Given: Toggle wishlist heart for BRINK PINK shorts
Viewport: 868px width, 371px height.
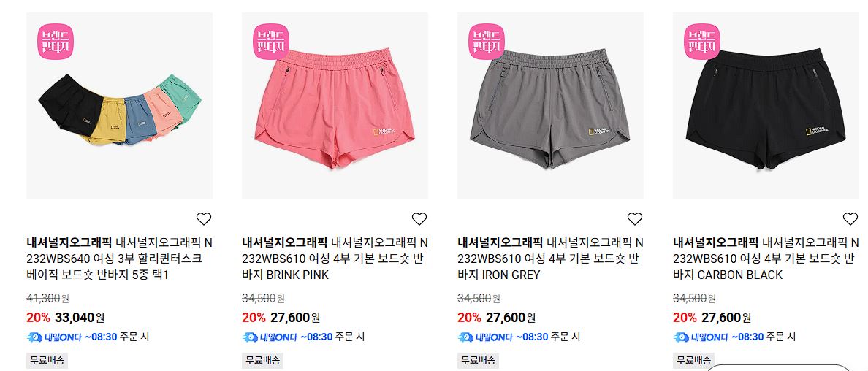Looking at the screenshot, I should [x=419, y=218].
